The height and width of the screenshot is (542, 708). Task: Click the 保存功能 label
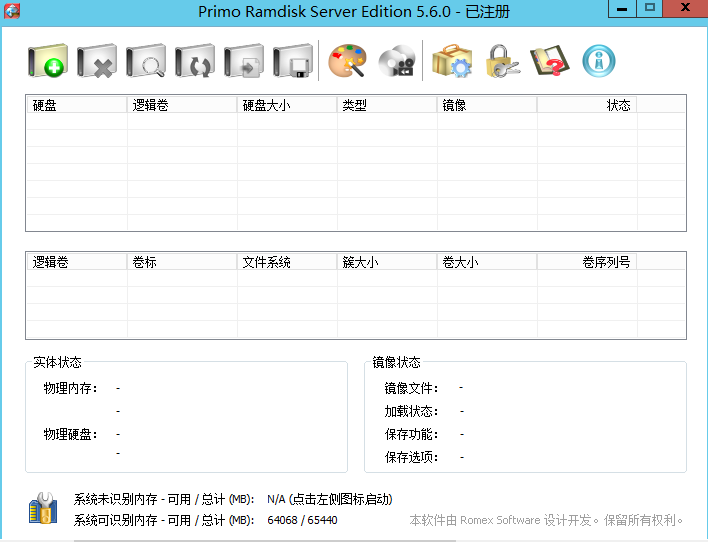[x=411, y=435]
